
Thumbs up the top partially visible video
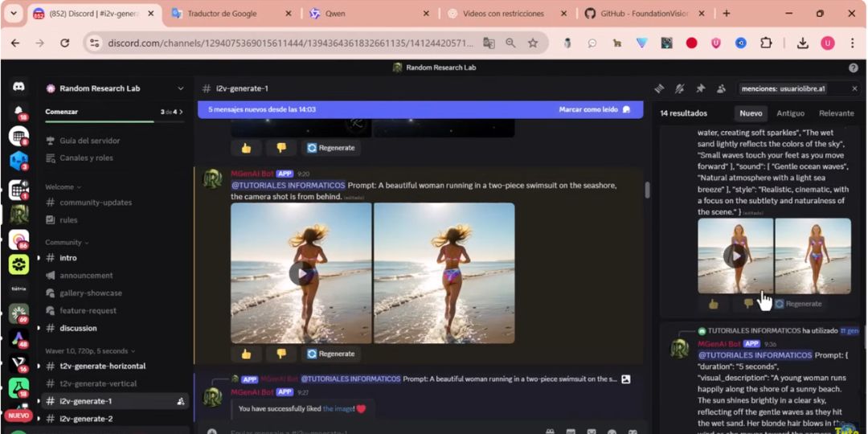(246, 148)
